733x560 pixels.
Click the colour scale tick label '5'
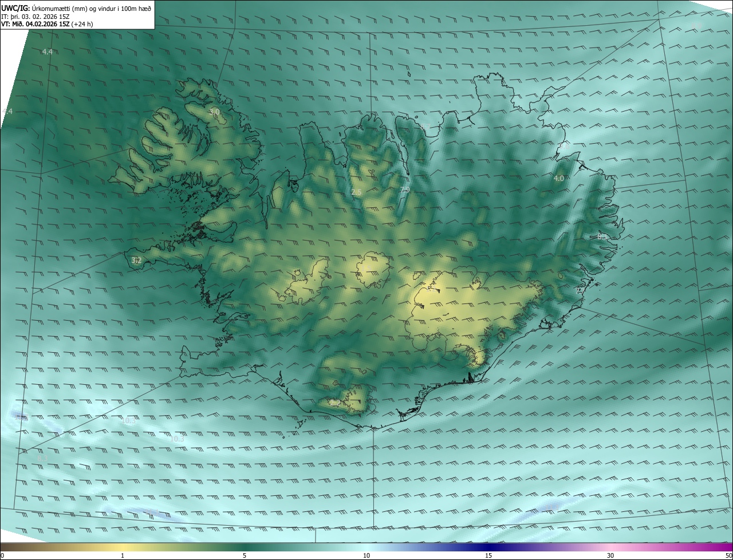coord(245,555)
